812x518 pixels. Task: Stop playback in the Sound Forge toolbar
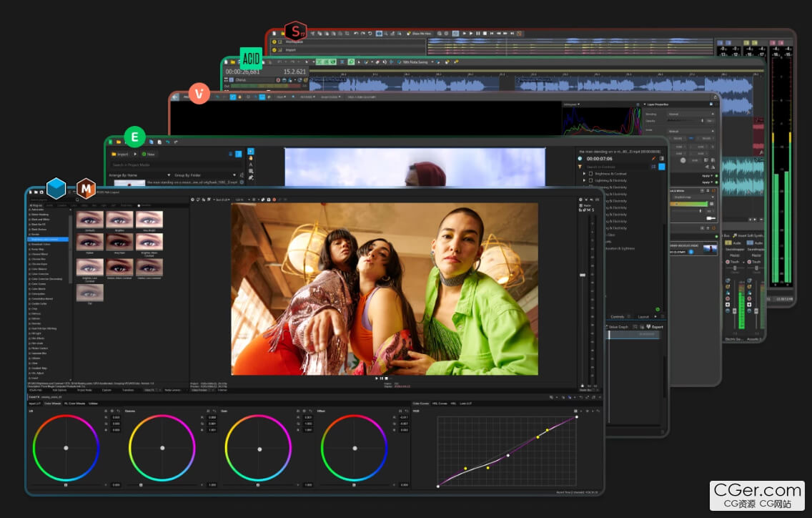[x=484, y=34]
